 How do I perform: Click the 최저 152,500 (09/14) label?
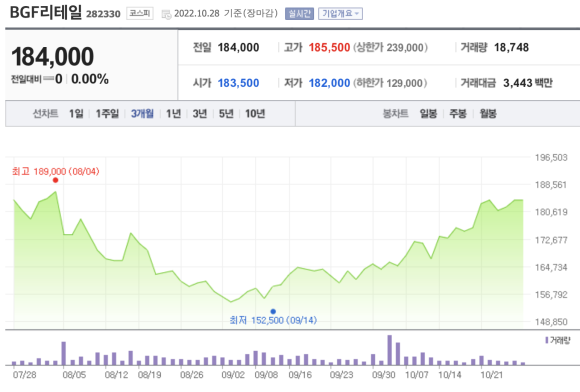tap(273, 320)
